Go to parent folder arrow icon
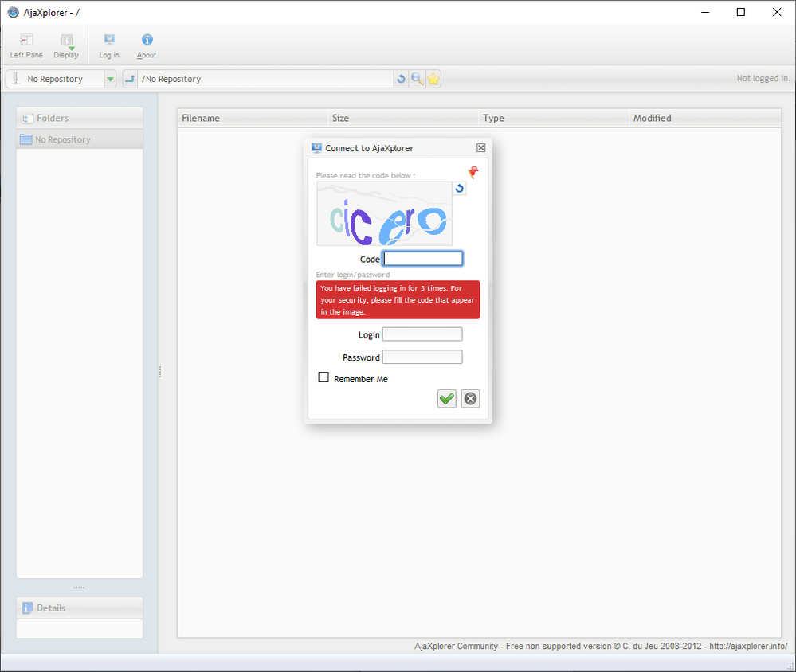 (x=130, y=79)
